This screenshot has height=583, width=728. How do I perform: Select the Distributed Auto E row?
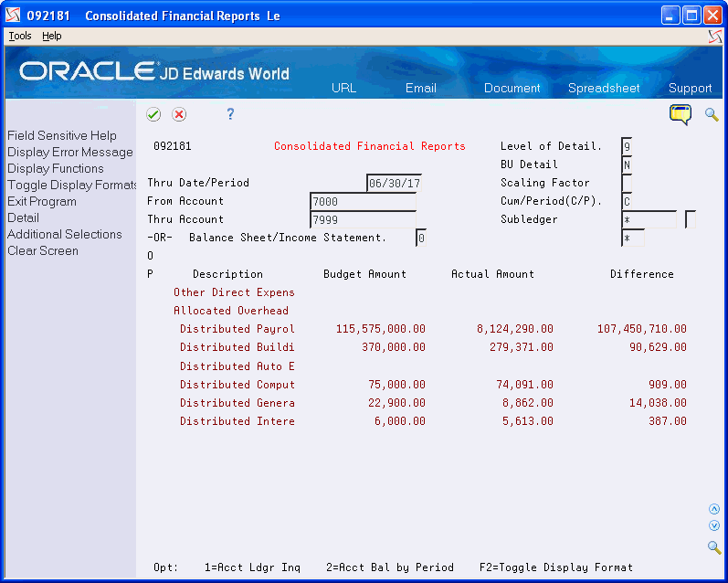[x=237, y=366]
